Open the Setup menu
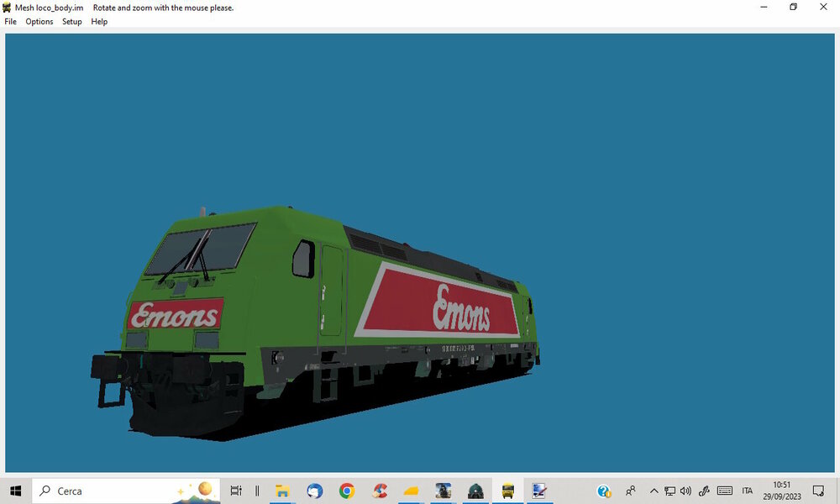 pyautogui.click(x=71, y=22)
